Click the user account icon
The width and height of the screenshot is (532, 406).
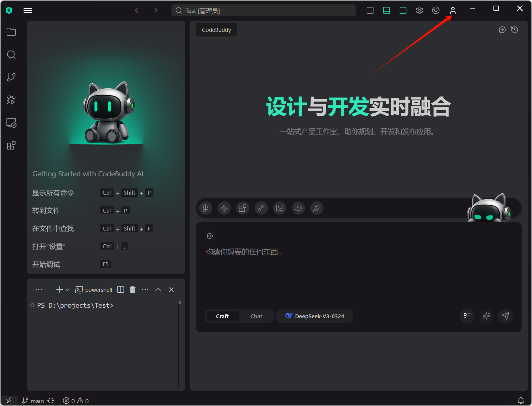pos(453,11)
